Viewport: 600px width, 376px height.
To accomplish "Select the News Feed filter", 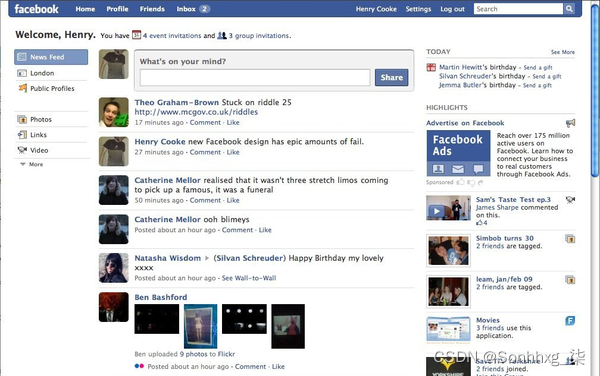I will [51, 57].
